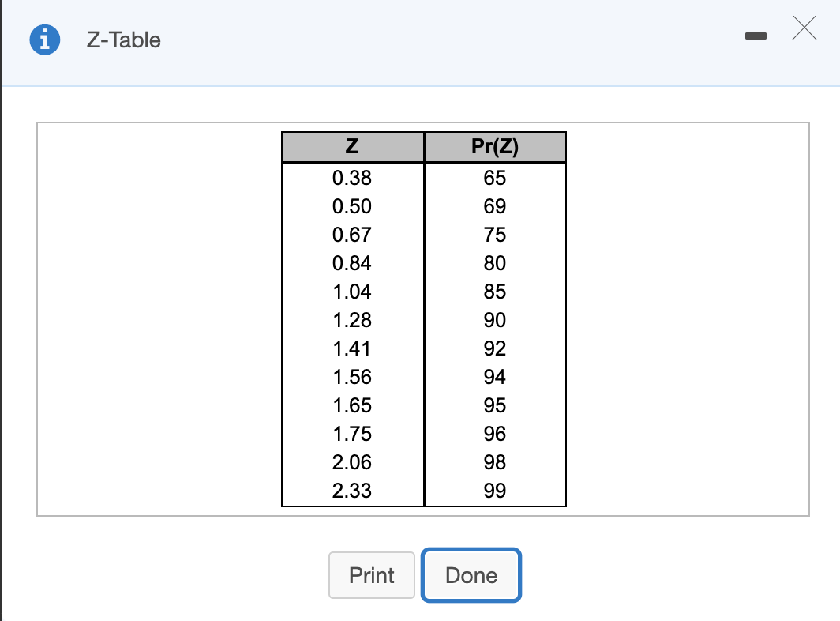Click the Pr(Z) value 90
The height and width of the screenshot is (621, 840).
495,320
